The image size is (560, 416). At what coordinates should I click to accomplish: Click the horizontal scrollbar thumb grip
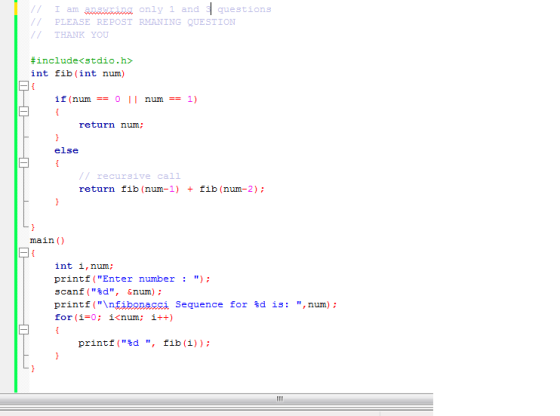click(280, 399)
